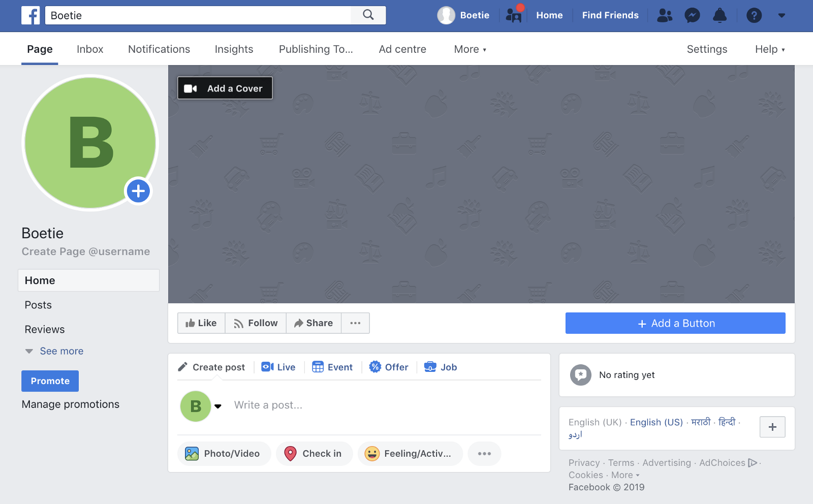Click Create Page @username link

coord(86,251)
